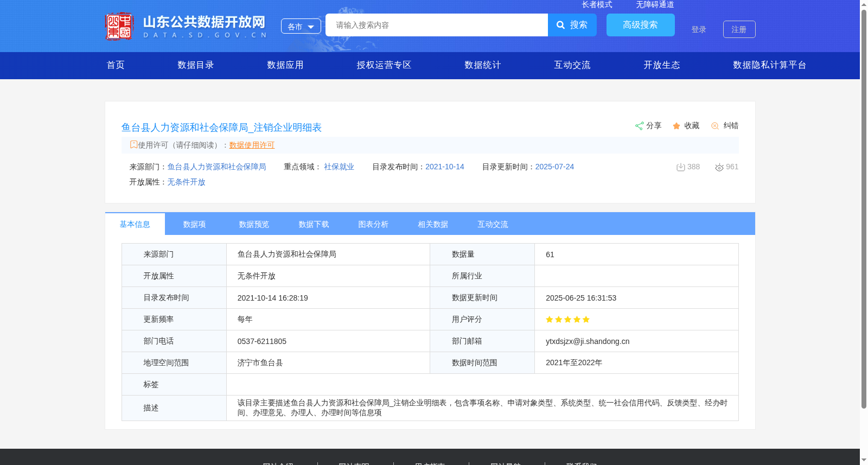Open 数据目录 navigation item
The image size is (868, 465).
tap(196, 65)
